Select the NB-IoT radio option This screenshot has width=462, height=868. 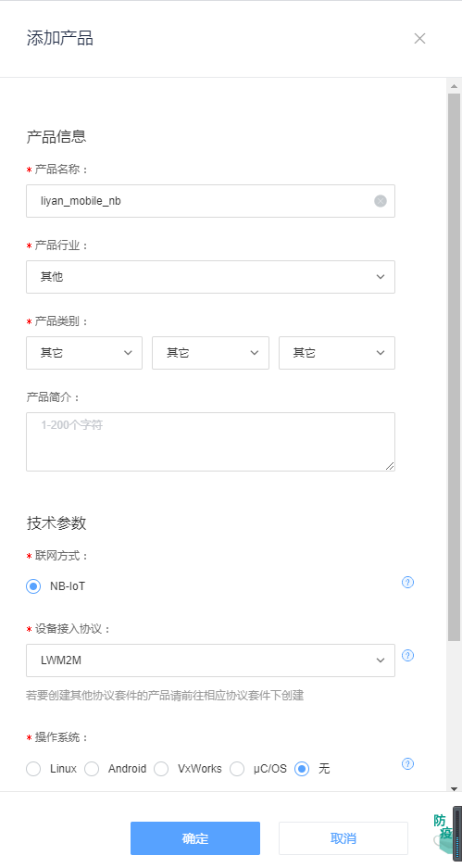coord(33,586)
